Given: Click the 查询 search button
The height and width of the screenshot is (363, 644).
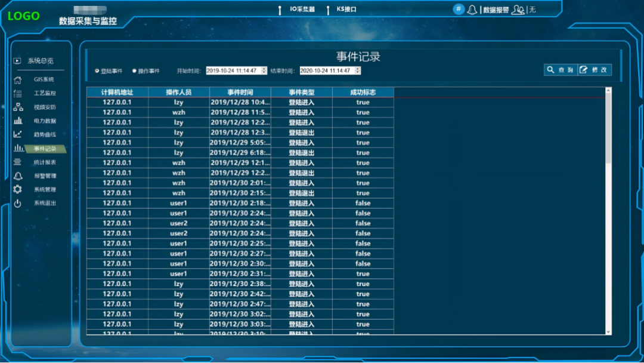Looking at the screenshot, I should pyautogui.click(x=561, y=70).
